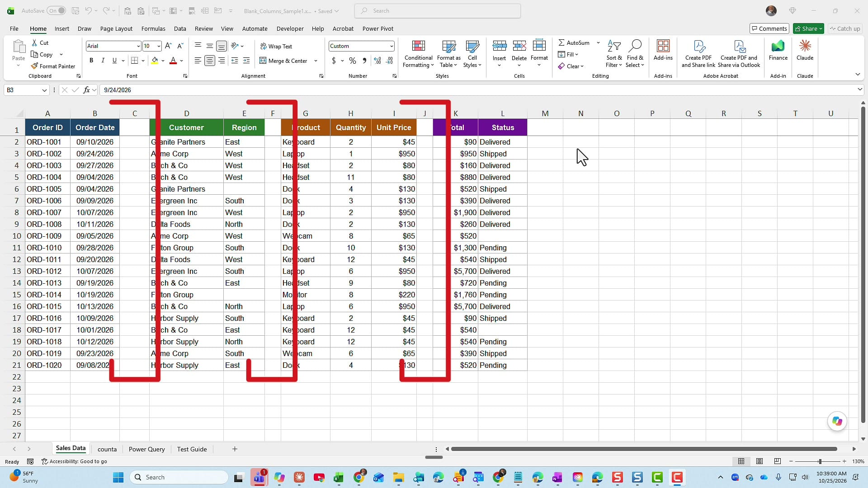Click the Find & Select magnifier icon
The width and height of the screenshot is (868, 488).
coord(635,46)
